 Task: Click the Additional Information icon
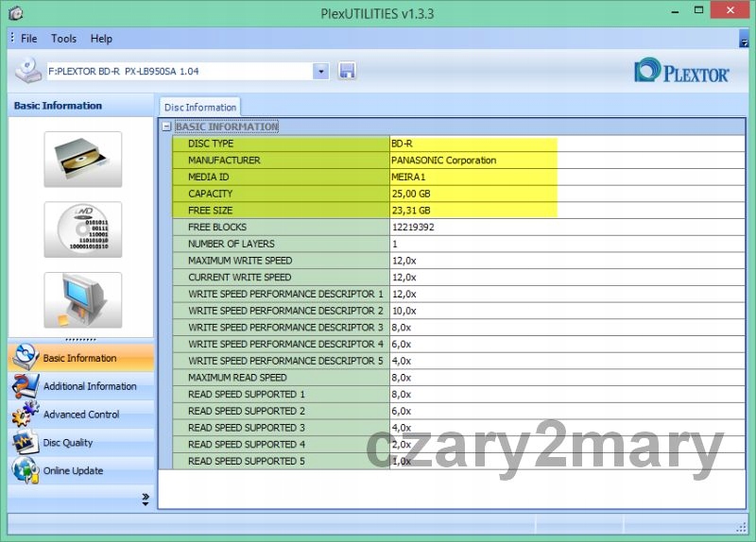pyautogui.click(x=26, y=386)
